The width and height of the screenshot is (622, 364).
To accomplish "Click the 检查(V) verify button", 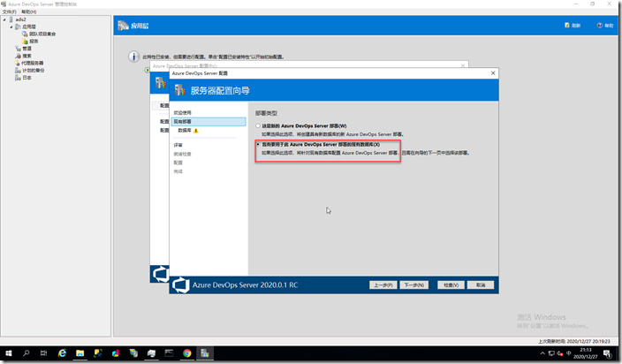I will coord(451,284).
